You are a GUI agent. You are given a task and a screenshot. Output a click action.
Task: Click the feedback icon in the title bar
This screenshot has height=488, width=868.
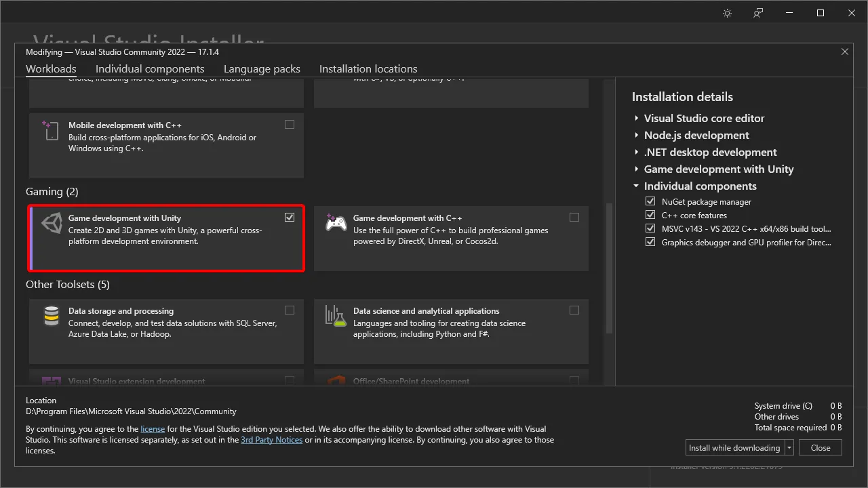758,13
